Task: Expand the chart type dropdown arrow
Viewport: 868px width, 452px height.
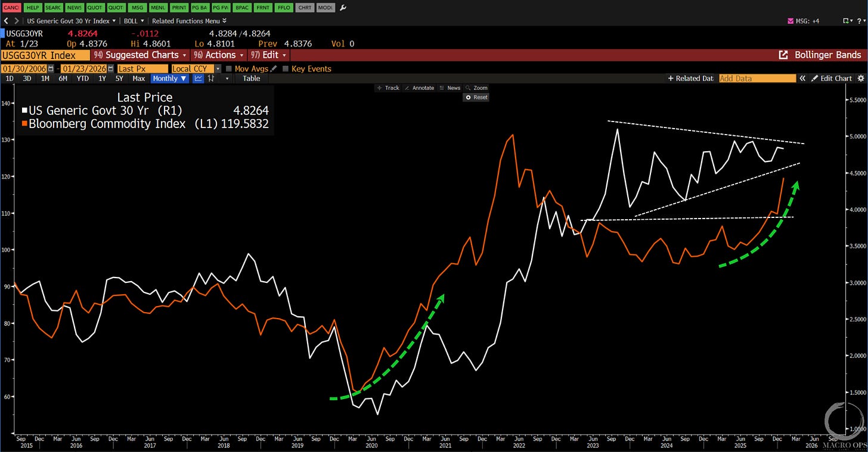Action: [227, 78]
